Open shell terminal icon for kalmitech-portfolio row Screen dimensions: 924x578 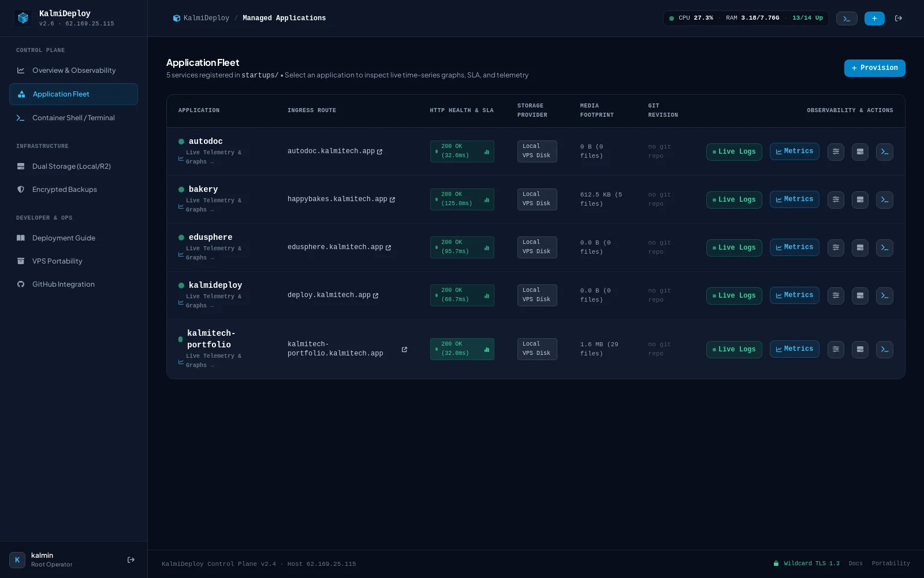click(x=885, y=350)
